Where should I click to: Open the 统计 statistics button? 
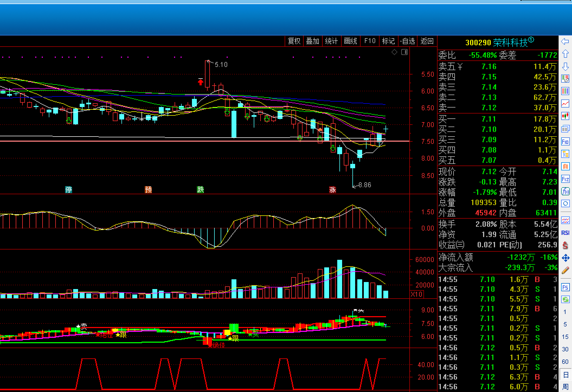[x=331, y=41]
